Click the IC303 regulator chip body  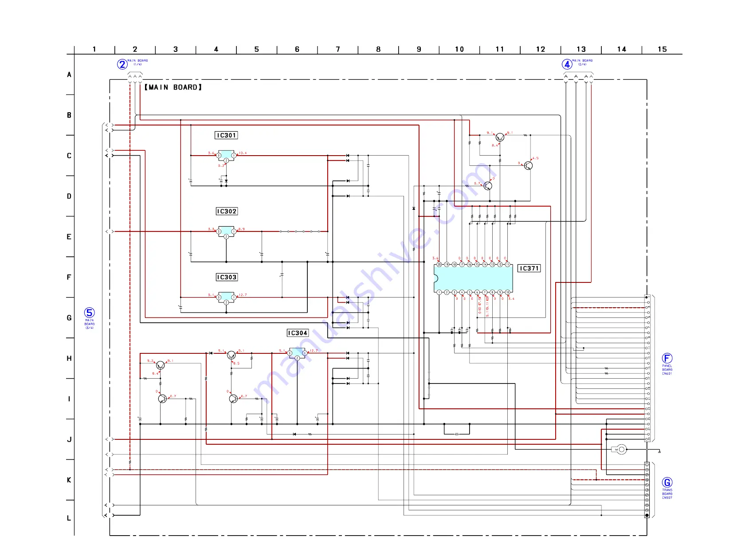pos(226,297)
